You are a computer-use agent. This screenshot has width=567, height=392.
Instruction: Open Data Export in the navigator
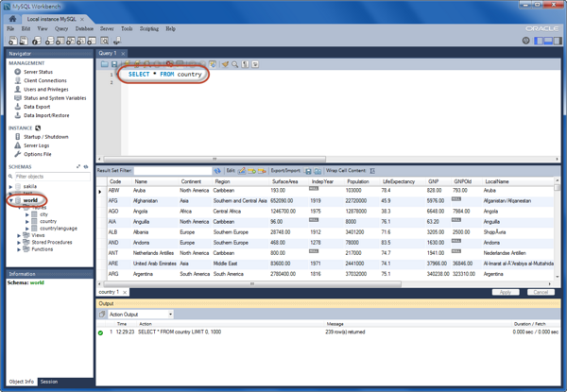pyautogui.click(x=37, y=107)
